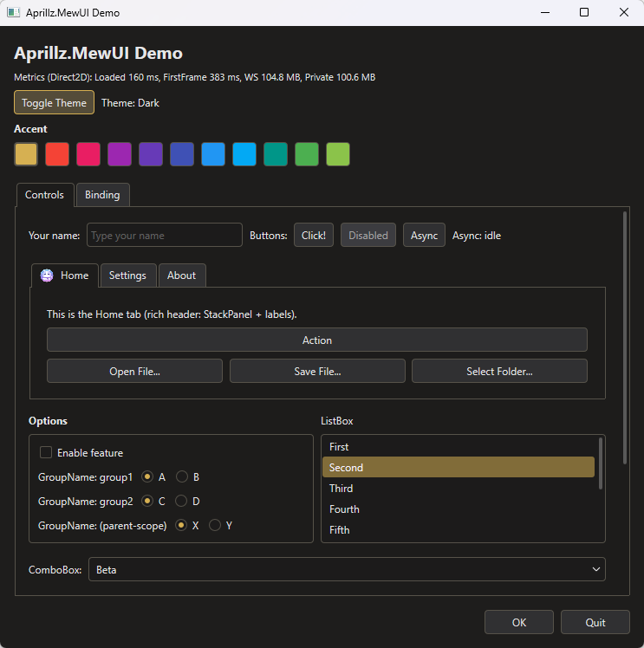This screenshot has height=648, width=644.
Task: Open the Settings inner tab
Action: pos(128,275)
